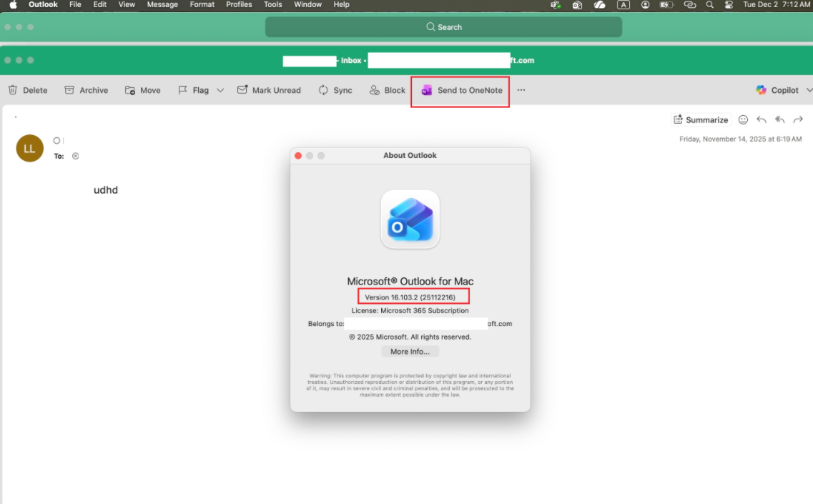Expand the Flag dropdown arrow
Image resolution: width=813 pixels, height=504 pixels.
coord(220,90)
